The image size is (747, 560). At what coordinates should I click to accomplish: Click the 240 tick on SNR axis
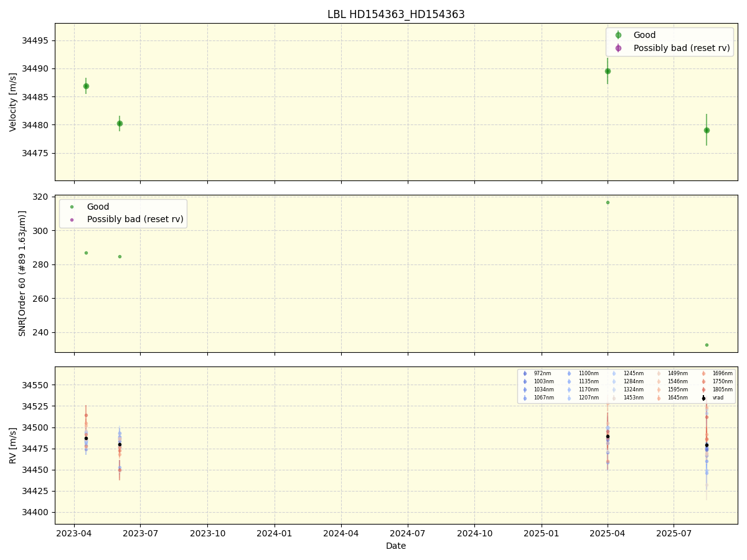(42, 332)
